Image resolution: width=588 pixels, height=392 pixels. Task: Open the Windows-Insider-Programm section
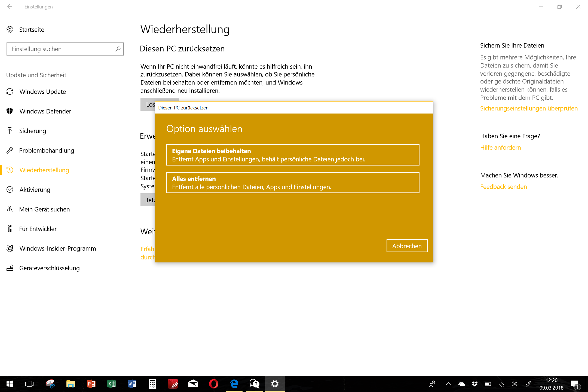(x=58, y=248)
